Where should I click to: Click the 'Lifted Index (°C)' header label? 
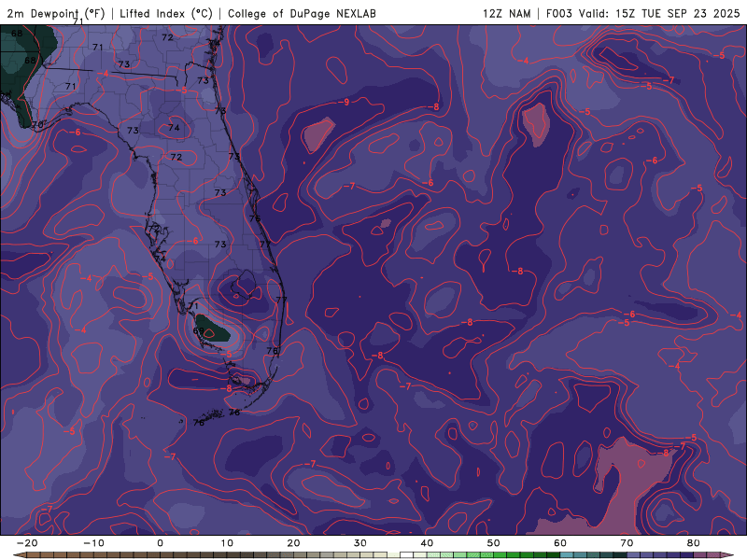point(166,14)
